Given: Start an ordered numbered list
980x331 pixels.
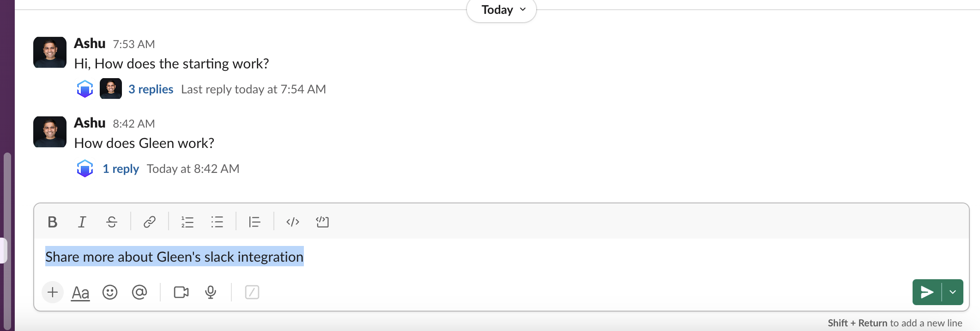Looking at the screenshot, I should (187, 222).
